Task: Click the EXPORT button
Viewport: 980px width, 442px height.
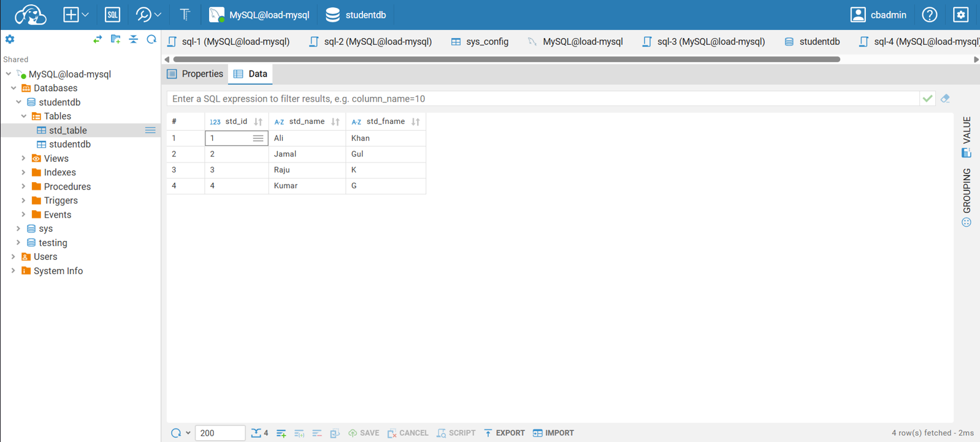Action: pyautogui.click(x=504, y=433)
